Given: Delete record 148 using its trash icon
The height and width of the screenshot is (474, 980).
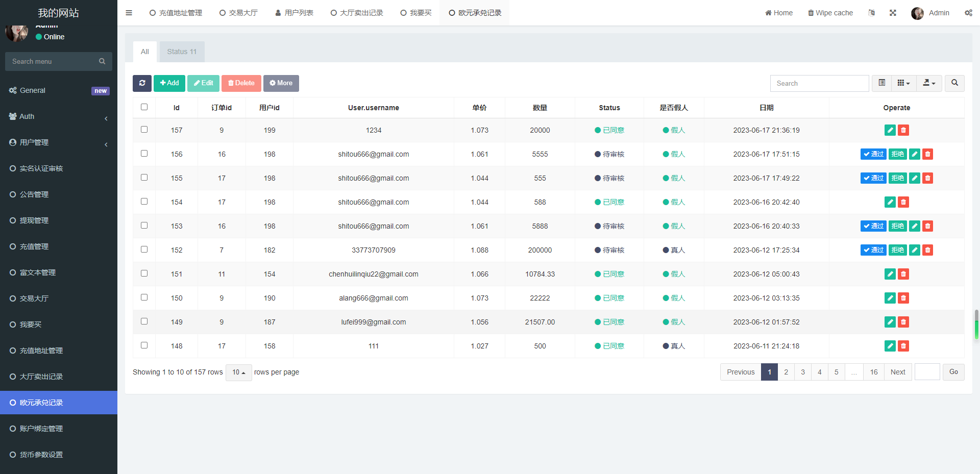Looking at the screenshot, I should coord(903,346).
